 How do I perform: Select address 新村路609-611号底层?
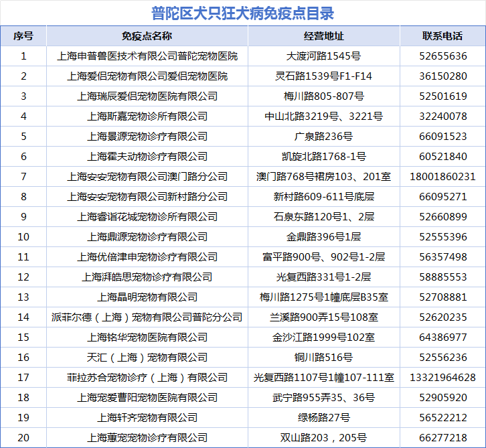click(324, 197)
